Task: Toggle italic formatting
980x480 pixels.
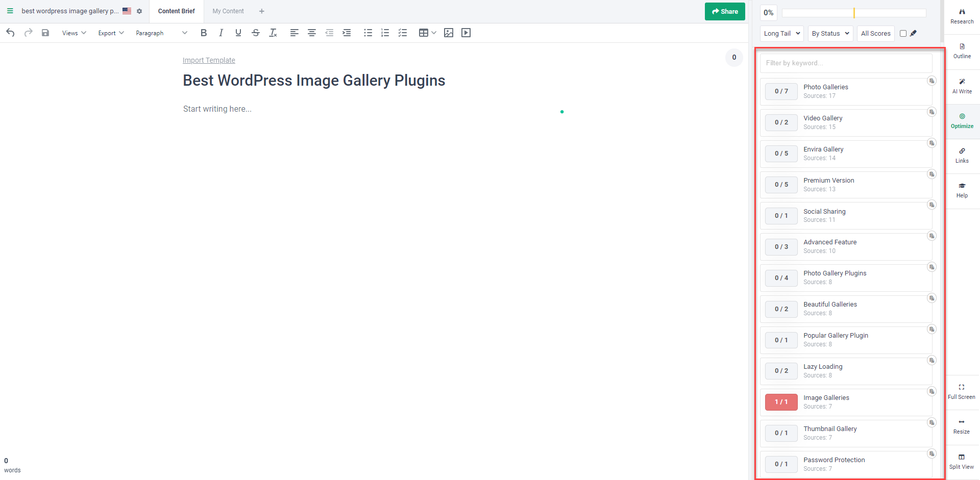Action: pyautogui.click(x=221, y=33)
